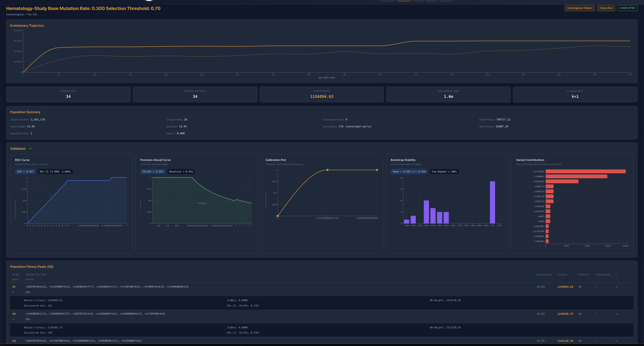
Task: Click the Cross-Run button
Action: (606, 8)
